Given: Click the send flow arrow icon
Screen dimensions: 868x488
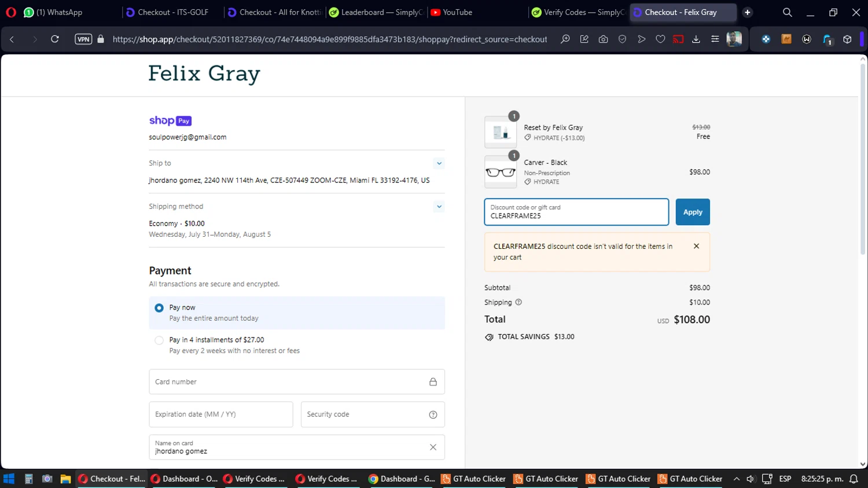Looking at the screenshot, I should pos(642,39).
